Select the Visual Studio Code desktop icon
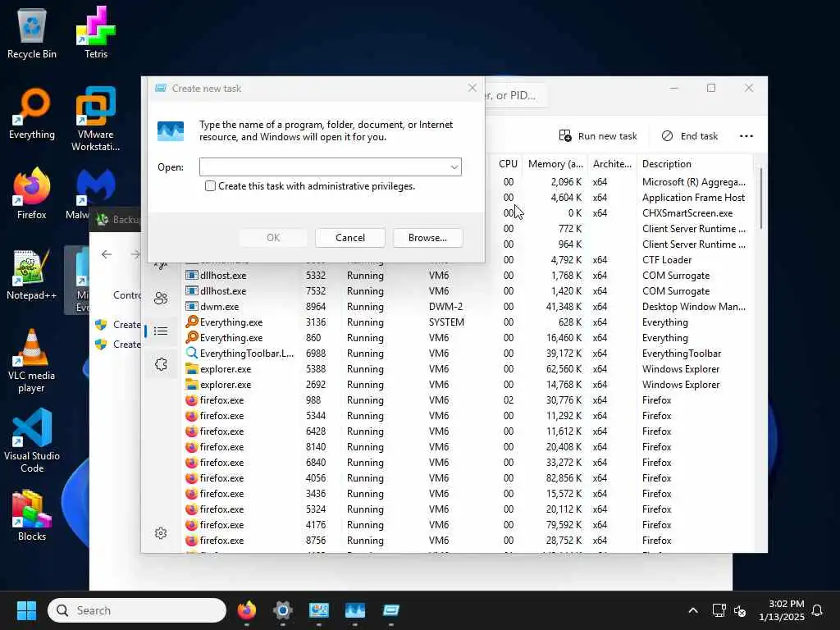 tap(32, 441)
